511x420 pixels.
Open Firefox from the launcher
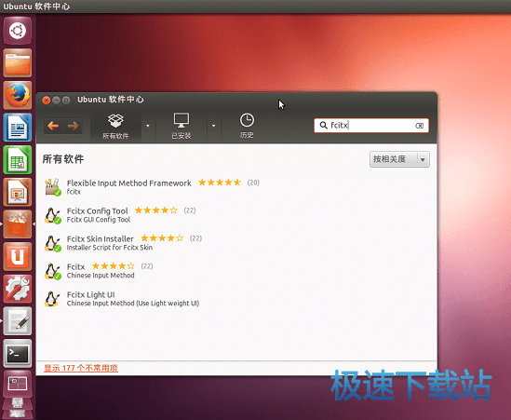tap(18, 95)
